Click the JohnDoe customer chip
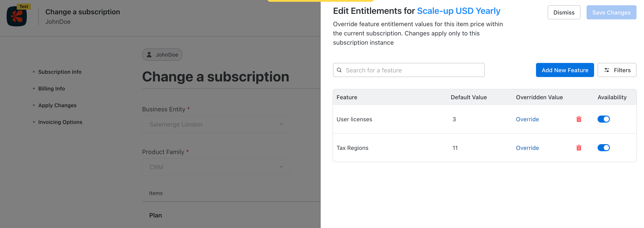 (162, 55)
